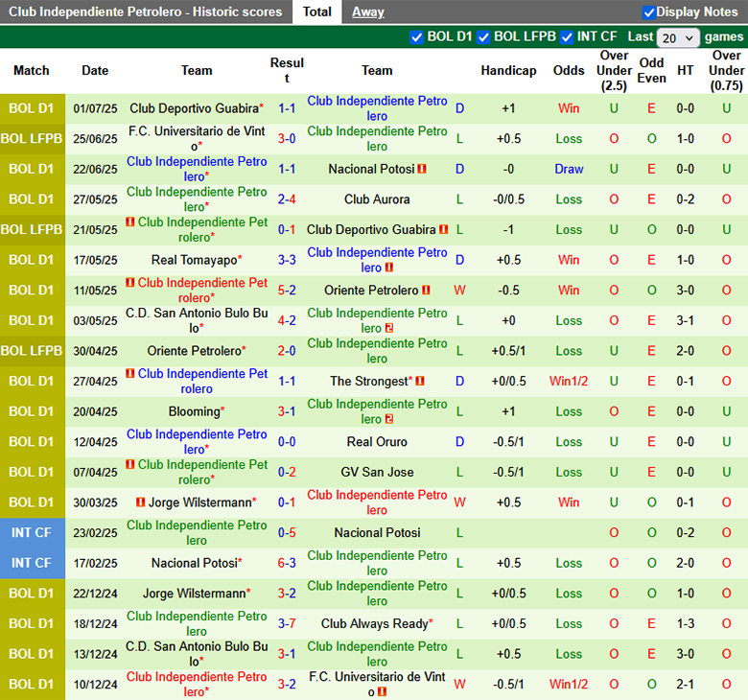Uncheck the BOL LFPB league filter
Viewport: 748px width, 700px height.
click(x=482, y=37)
